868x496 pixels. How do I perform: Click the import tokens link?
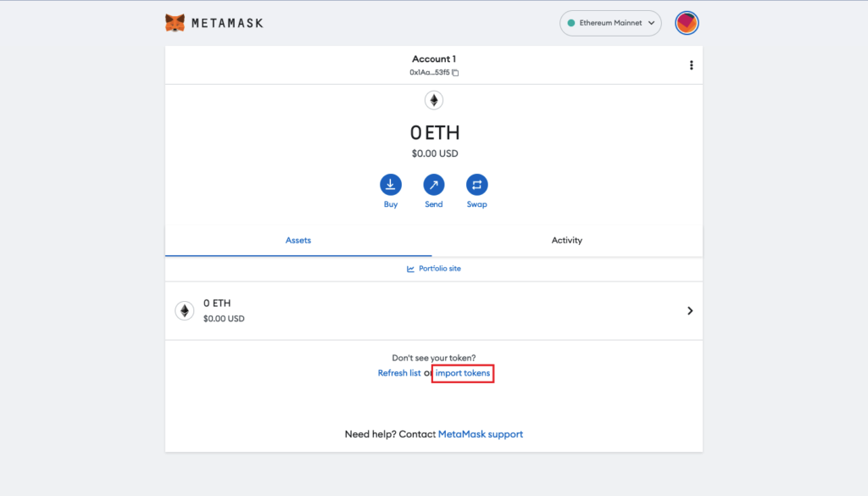(x=462, y=373)
